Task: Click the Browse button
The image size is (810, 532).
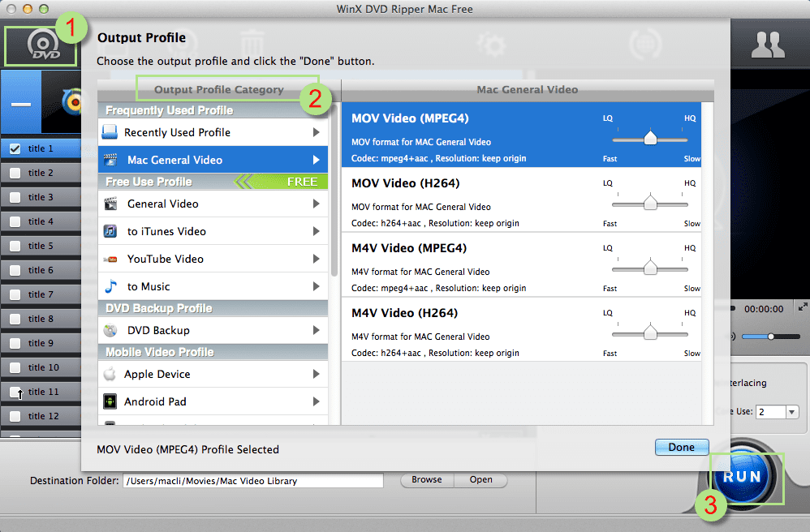Action: pyautogui.click(x=427, y=480)
